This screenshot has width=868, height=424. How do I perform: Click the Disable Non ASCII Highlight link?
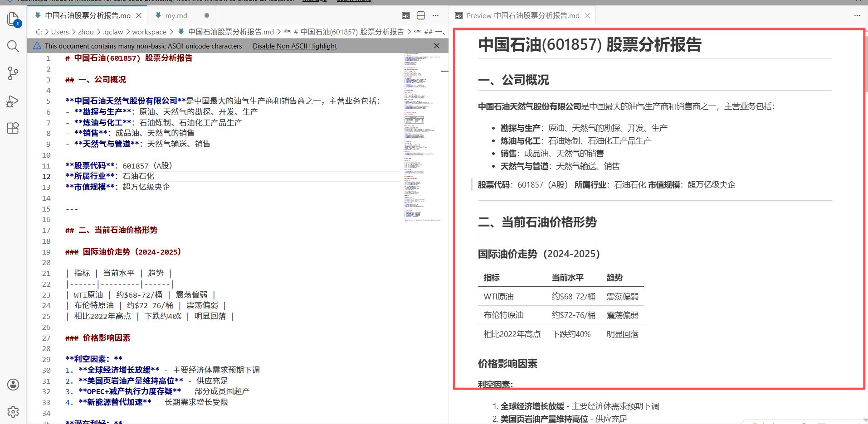click(295, 46)
